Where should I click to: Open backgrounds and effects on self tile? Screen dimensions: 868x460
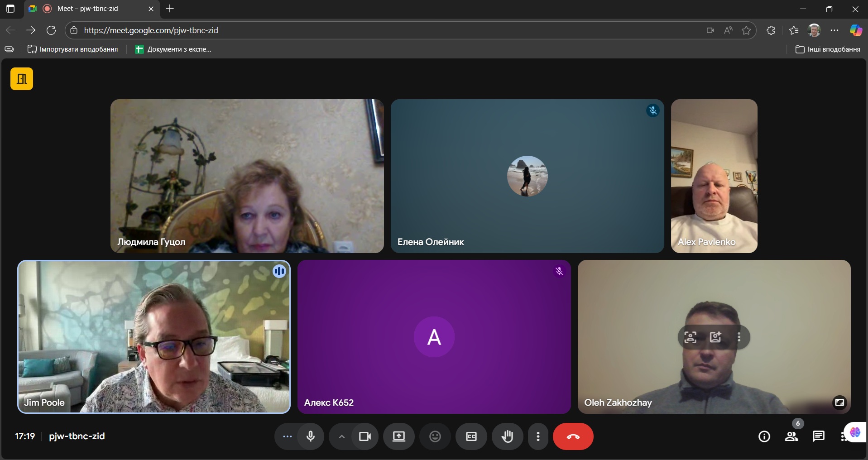(x=715, y=337)
